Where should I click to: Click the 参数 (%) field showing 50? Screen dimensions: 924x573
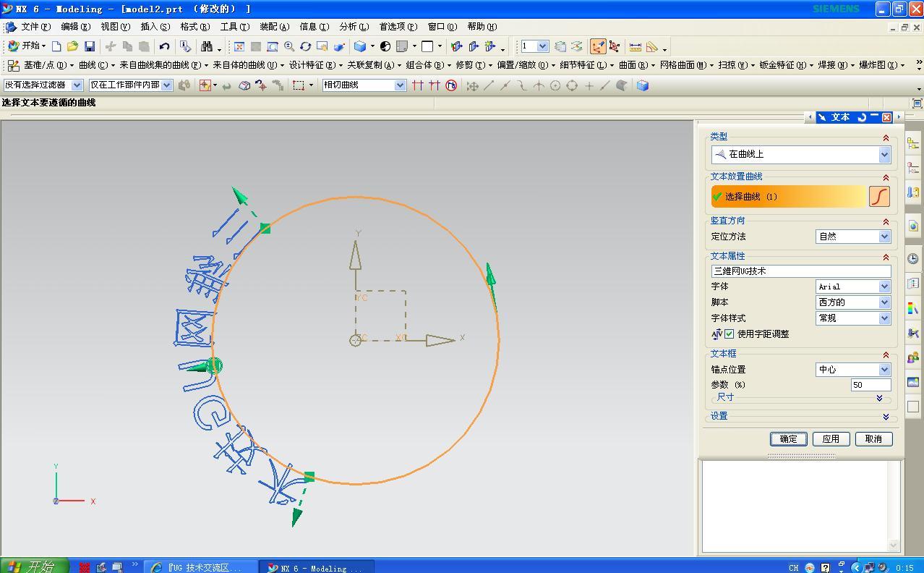pos(870,385)
